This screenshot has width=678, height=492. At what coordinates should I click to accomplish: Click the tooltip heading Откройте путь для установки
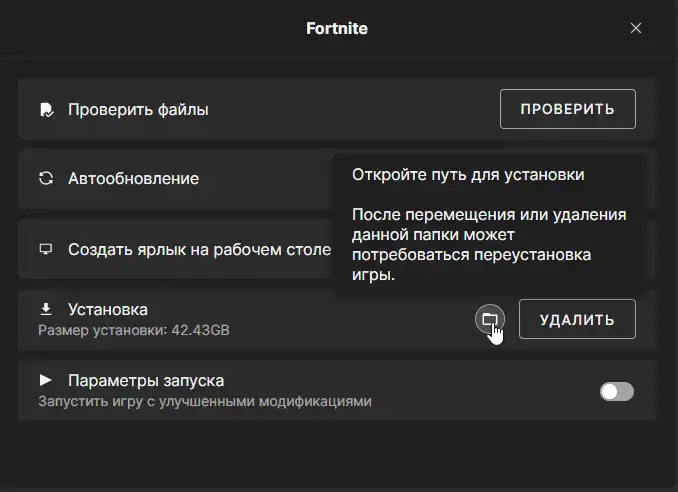467,174
